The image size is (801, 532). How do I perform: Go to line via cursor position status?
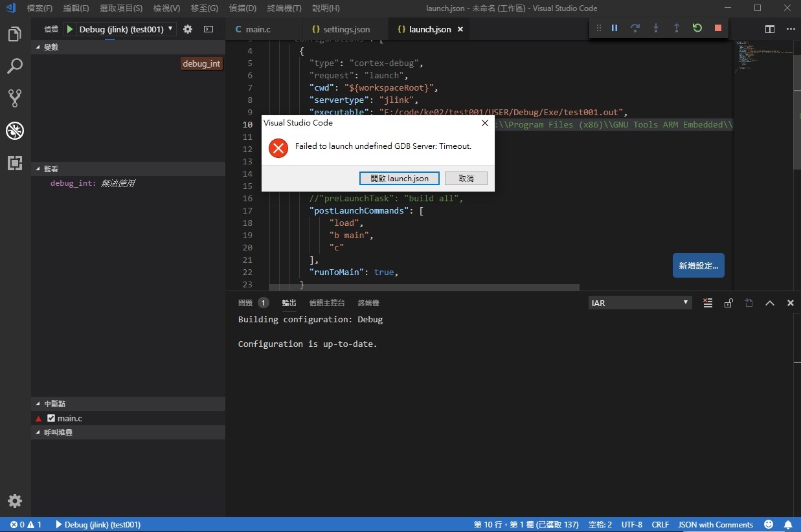coord(526,524)
